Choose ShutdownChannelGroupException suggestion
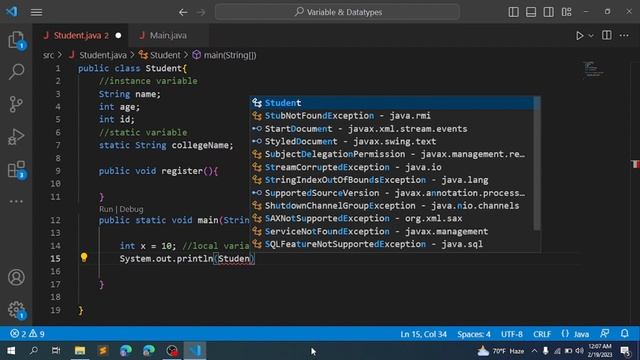640x360 pixels. point(392,206)
